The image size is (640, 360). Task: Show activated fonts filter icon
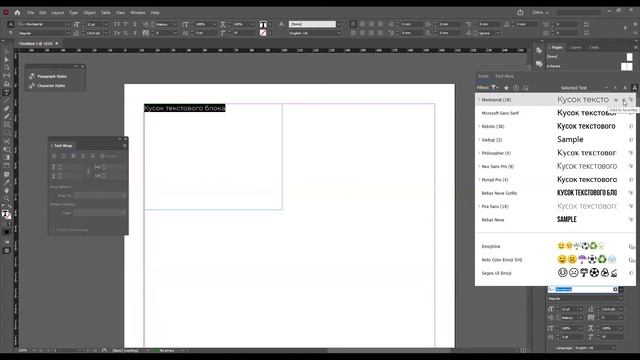tap(526, 88)
